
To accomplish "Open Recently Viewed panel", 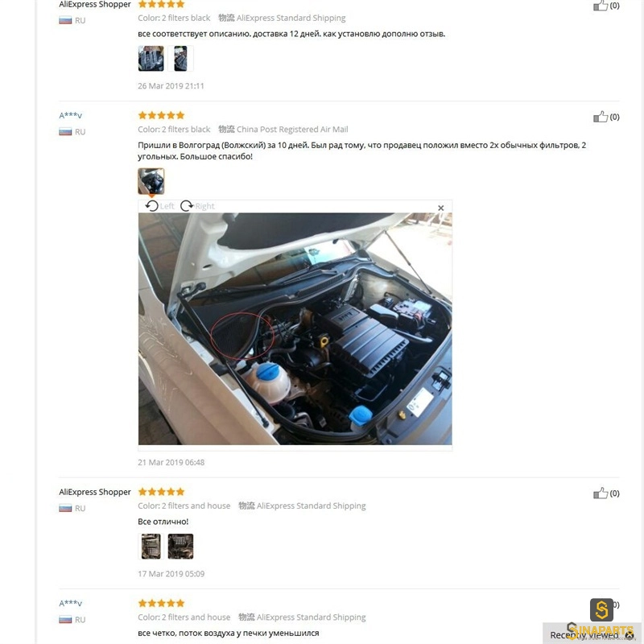I will pyautogui.click(x=584, y=635).
